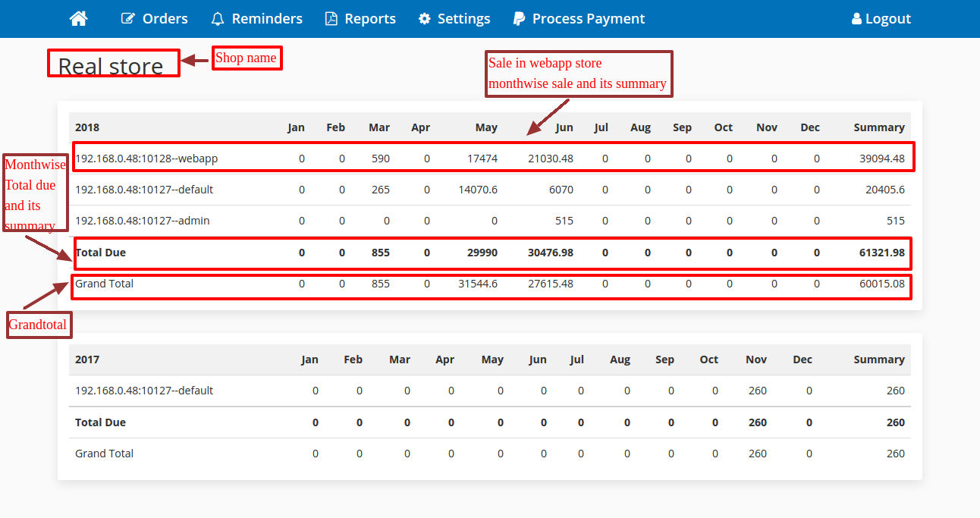Screen dimensions: 980x518
Task: Click the Orders pencil-edit icon
Action: pos(128,19)
